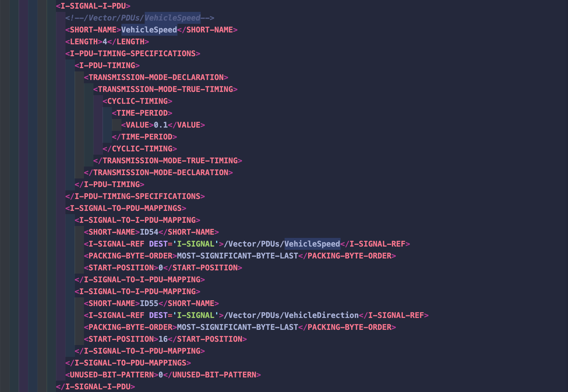Click VehicleSpeed inside the XML comment line
568x392 pixels.
pos(173,18)
